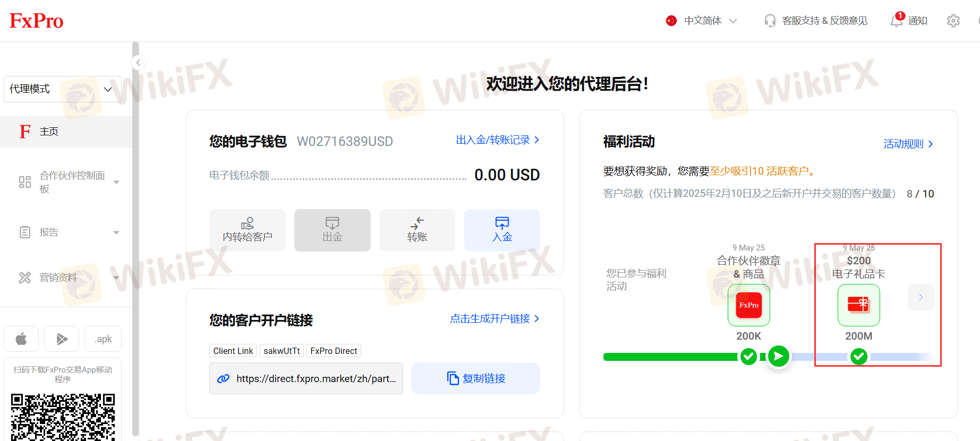Open 出入金/转账记录 link
Viewport: 980px width, 441px height.
pos(498,140)
